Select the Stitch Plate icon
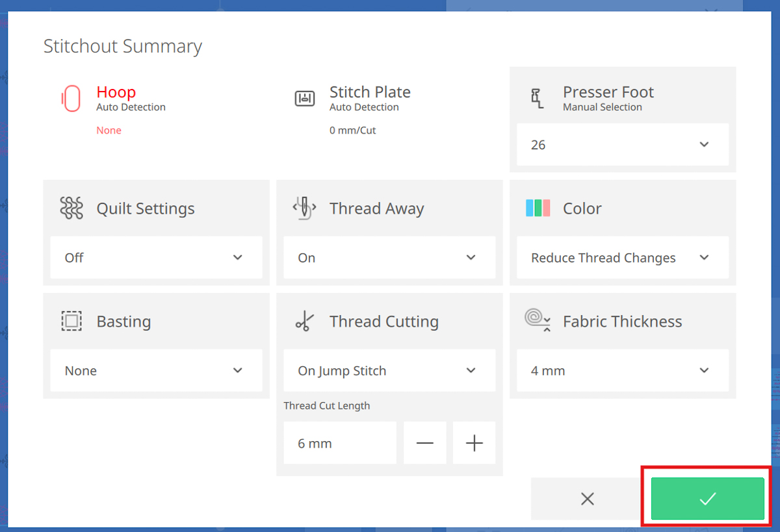The width and height of the screenshot is (780, 532). tap(304, 98)
